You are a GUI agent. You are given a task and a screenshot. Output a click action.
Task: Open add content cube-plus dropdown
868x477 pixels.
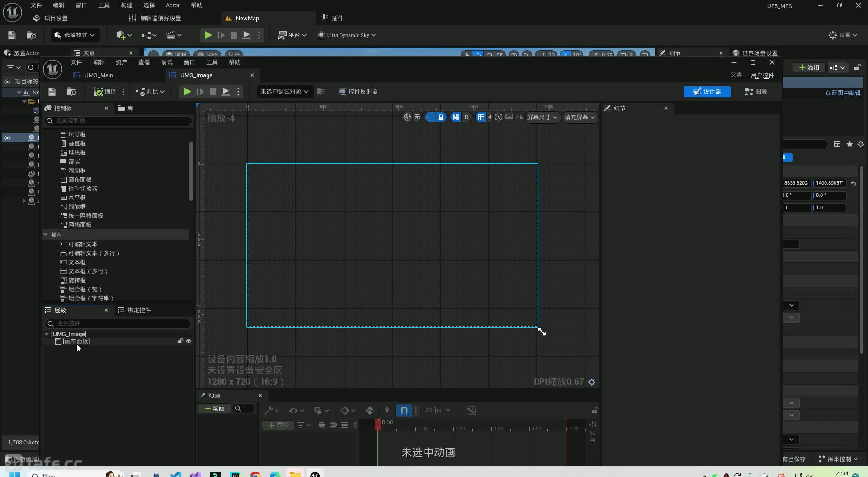[123, 35]
